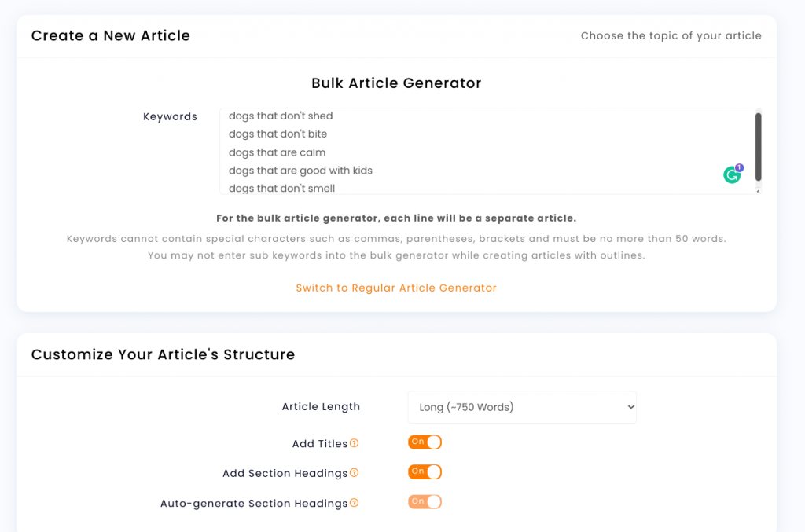Viewport: 805px width, 532px height.
Task: Click Auto-generate Section Headings help icon
Action: (x=355, y=503)
